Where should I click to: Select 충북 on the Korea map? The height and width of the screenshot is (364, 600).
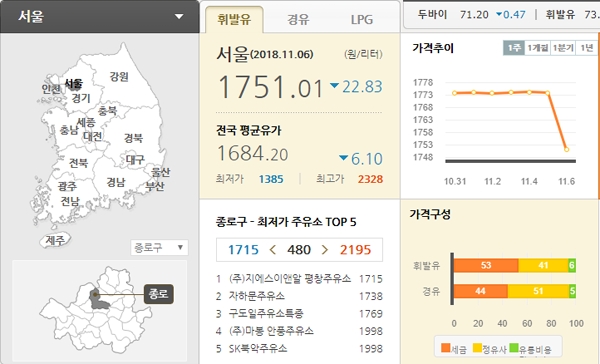(108, 111)
